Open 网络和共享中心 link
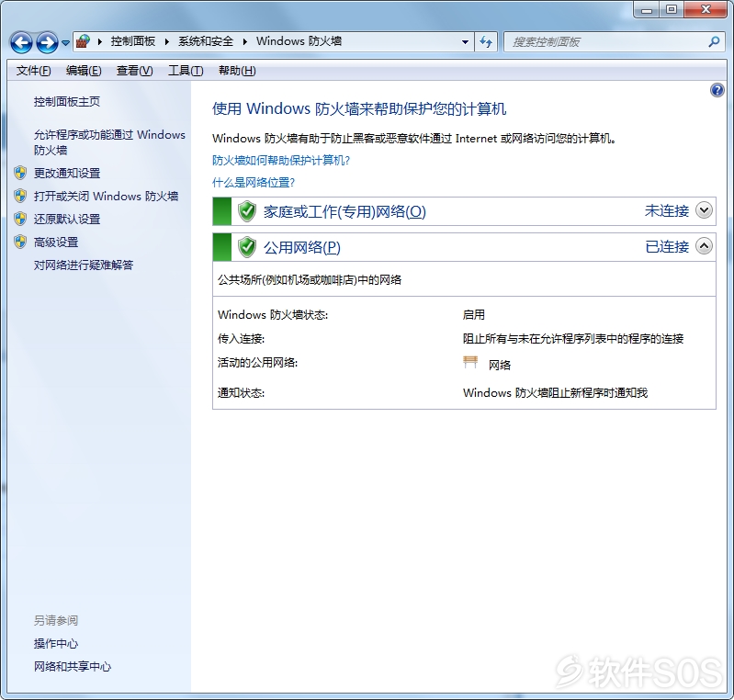 click(x=73, y=667)
